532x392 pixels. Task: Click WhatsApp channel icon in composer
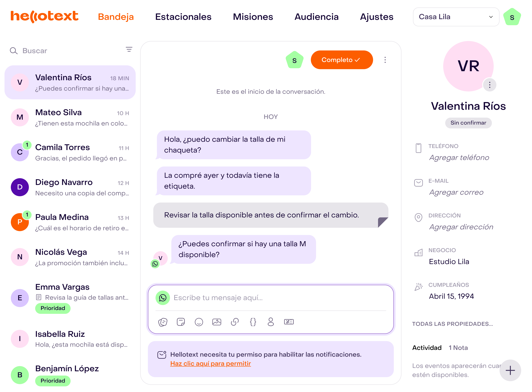[x=163, y=298]
